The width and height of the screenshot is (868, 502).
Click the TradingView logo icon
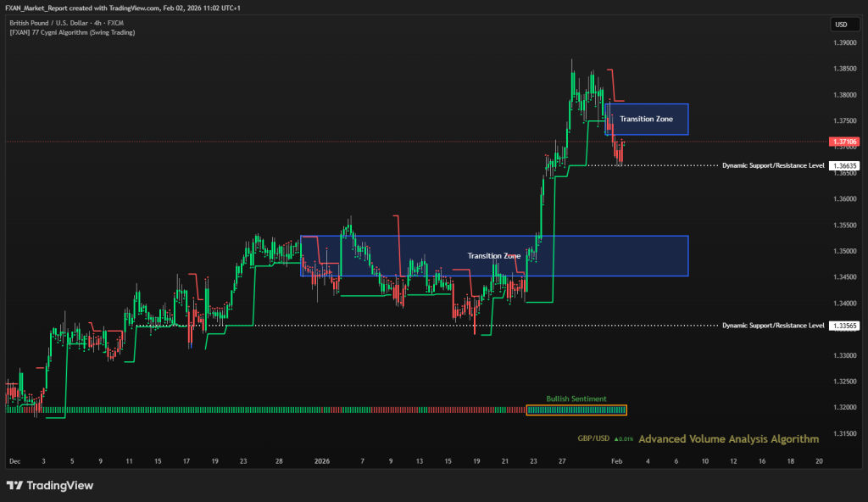pyautogui.click(x=14, y=486)
